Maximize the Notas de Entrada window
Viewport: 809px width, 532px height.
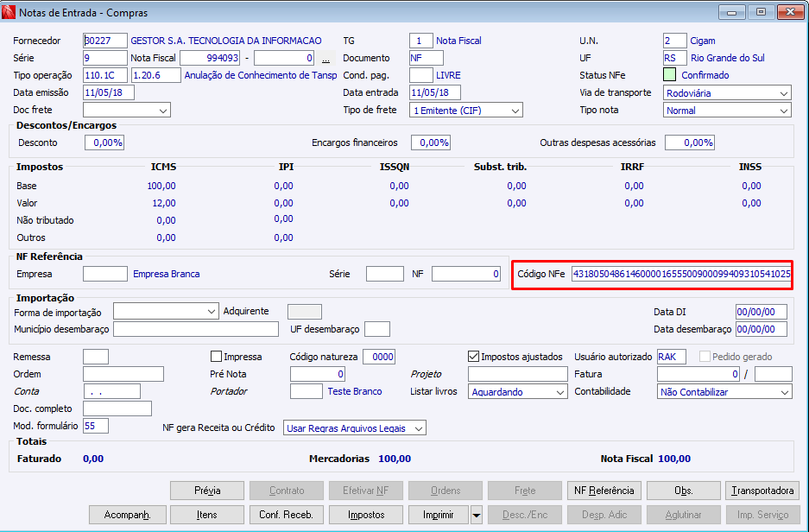pos(761,12)
